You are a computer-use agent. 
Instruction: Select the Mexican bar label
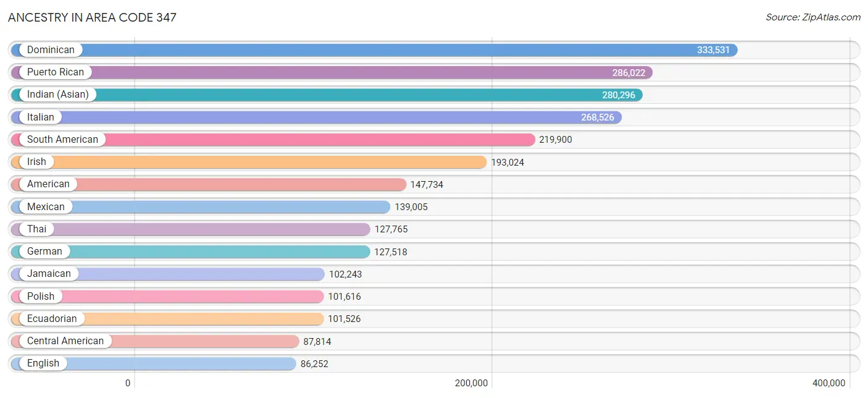pyautogui.click(x=45, y=207)
